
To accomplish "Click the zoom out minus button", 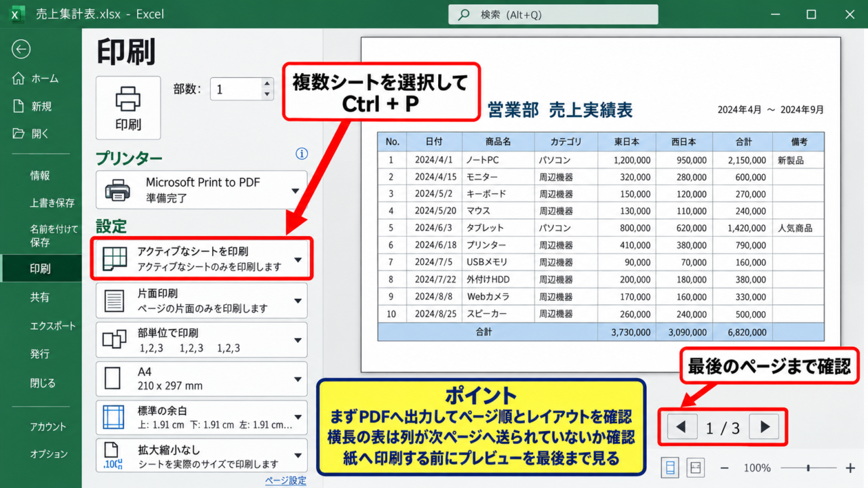I will 724,468.
